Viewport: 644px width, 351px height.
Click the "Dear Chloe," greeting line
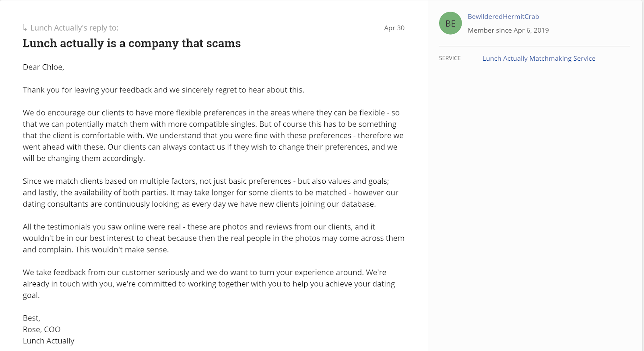click(x=43, y=67)
